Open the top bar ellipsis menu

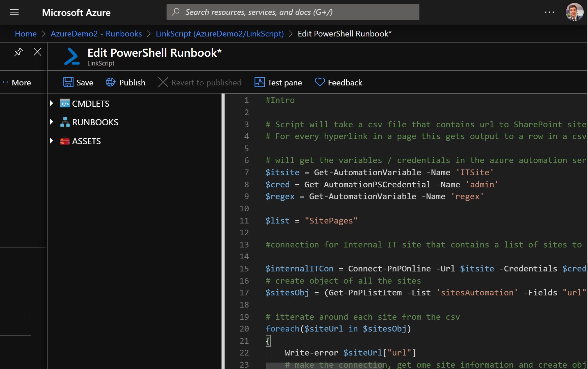549,12
